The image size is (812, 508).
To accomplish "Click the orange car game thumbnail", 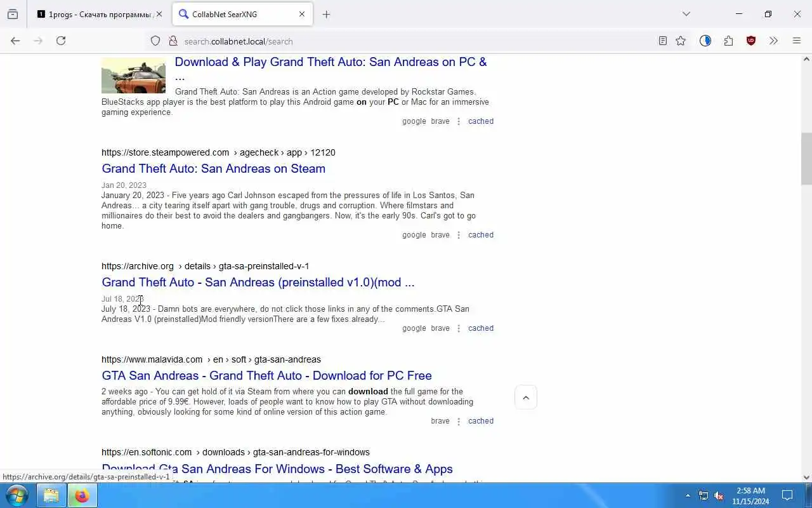I will (133, 75).
